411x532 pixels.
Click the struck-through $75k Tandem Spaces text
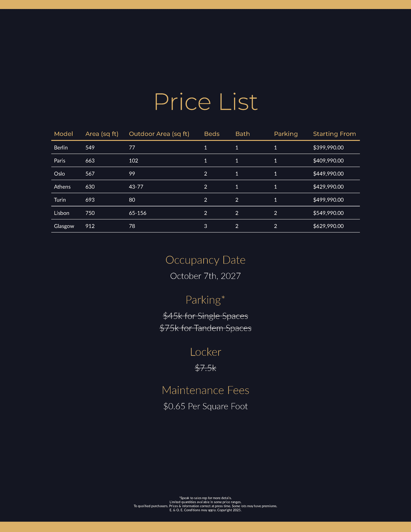pos(205,328)
